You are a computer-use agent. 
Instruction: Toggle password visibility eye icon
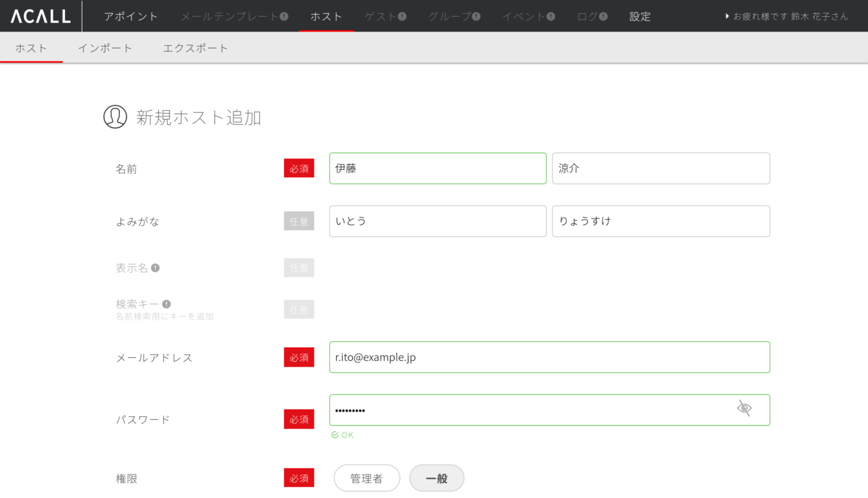tap(744, 408)
